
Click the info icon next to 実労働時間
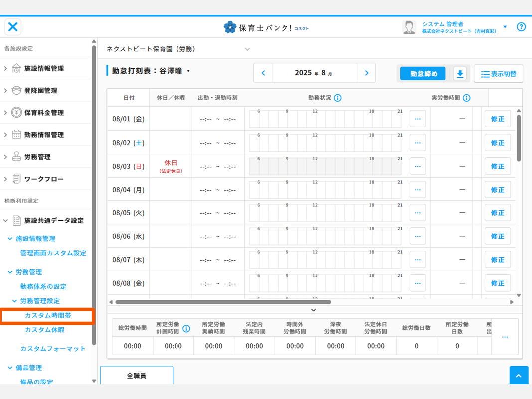point(467,98)
